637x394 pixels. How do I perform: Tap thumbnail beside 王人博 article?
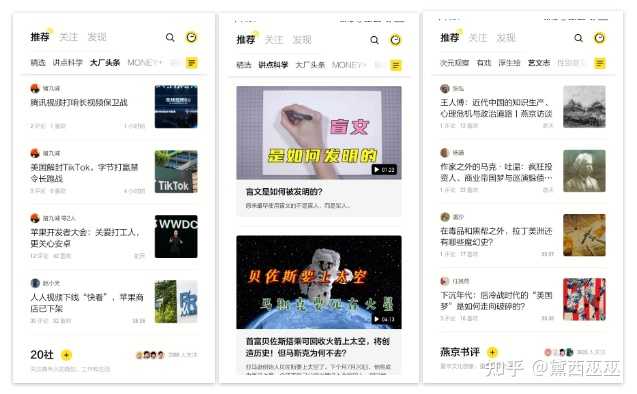point(584,106)
